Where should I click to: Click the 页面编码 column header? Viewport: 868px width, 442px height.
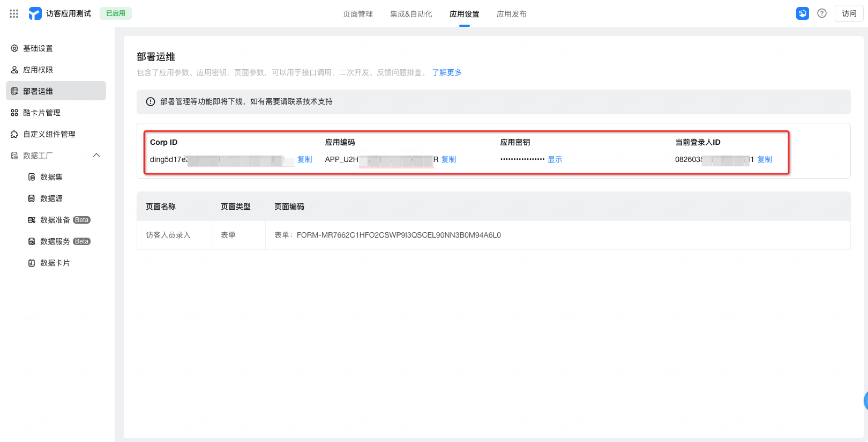click(x=289, y=207)
